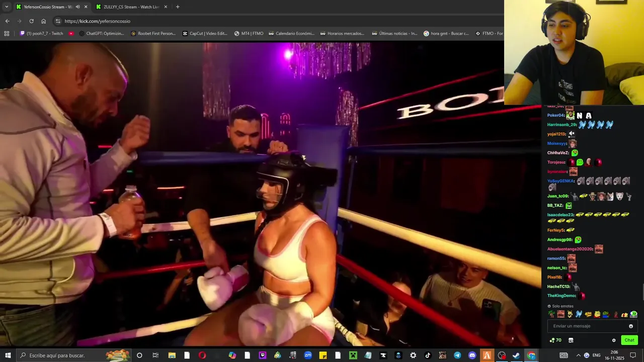Go back using browser back arrow
Image resolution: width=644 pixels, height=362 pixels.
(x=7, y=21)
